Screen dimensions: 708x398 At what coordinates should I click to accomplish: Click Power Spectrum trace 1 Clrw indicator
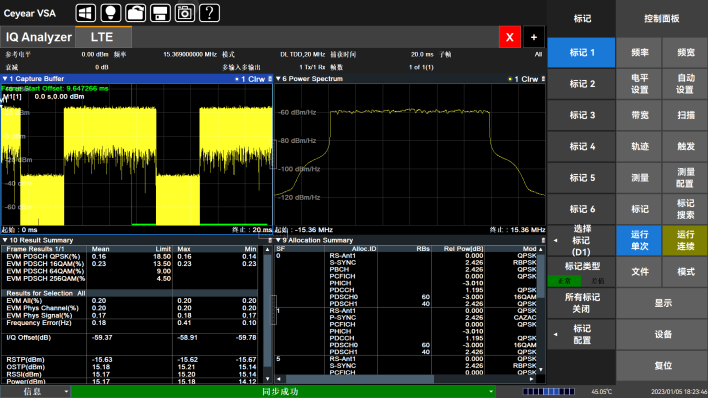coord(523,79)
